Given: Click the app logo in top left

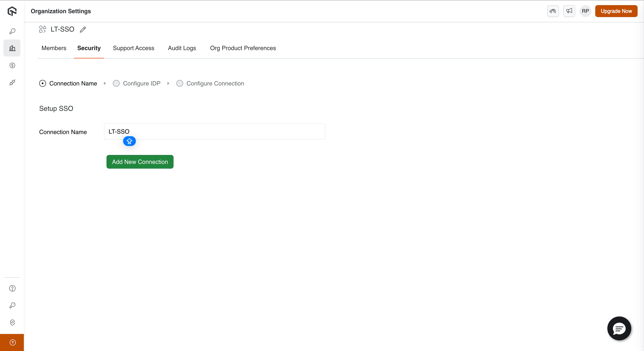Looking at the screenshot, I should [x=12, y=11].
